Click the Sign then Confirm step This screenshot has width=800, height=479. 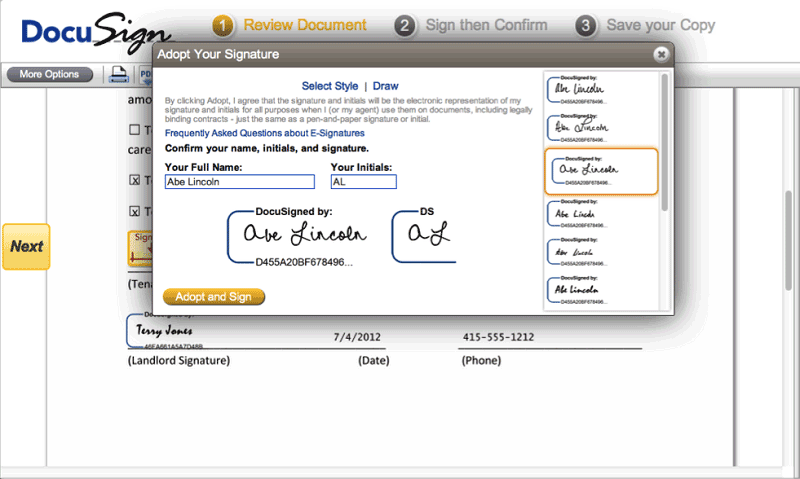click(x=486, y=25)
